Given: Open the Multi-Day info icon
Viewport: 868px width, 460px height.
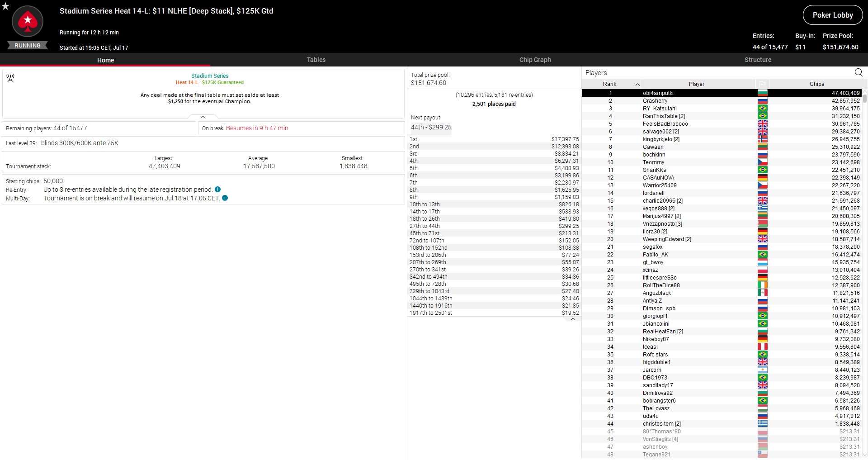Looking at the screenshot, I should (225, 198).
